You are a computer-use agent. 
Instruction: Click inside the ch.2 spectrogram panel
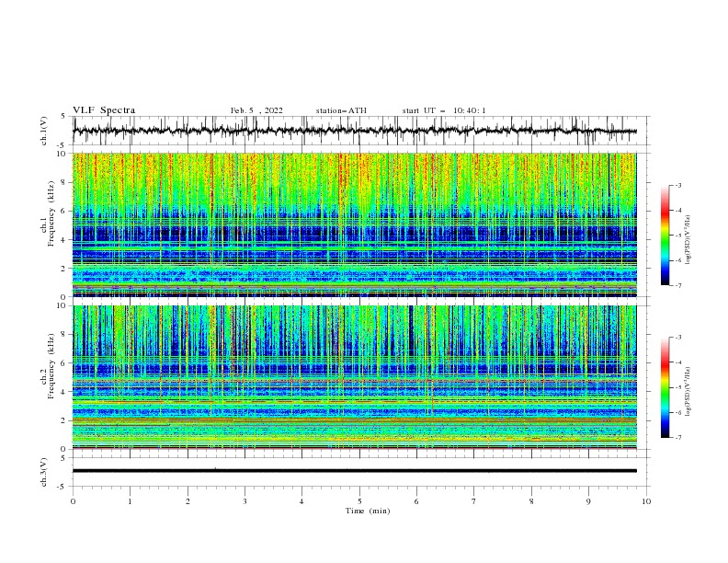coord(354,377)
